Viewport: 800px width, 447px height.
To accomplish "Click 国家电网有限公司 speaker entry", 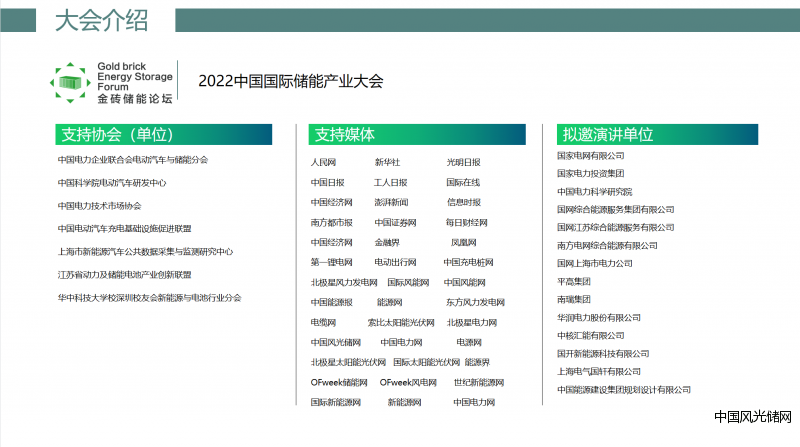I will point(591,156).
